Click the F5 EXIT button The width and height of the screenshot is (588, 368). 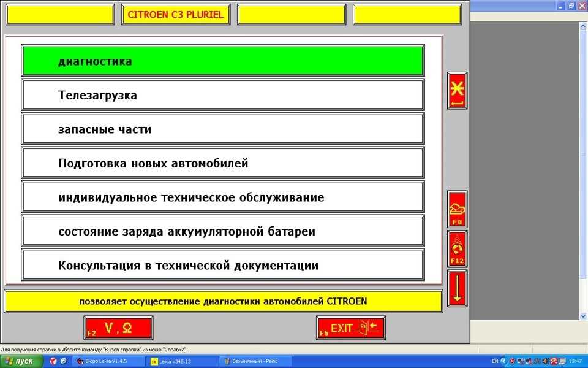click(350, 328)
